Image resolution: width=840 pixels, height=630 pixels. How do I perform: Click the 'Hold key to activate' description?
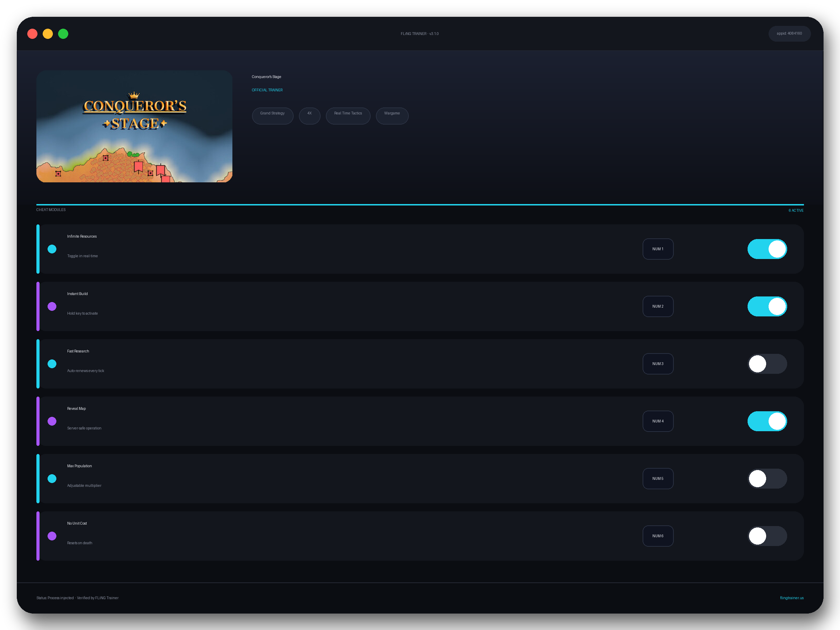(82, 313)
